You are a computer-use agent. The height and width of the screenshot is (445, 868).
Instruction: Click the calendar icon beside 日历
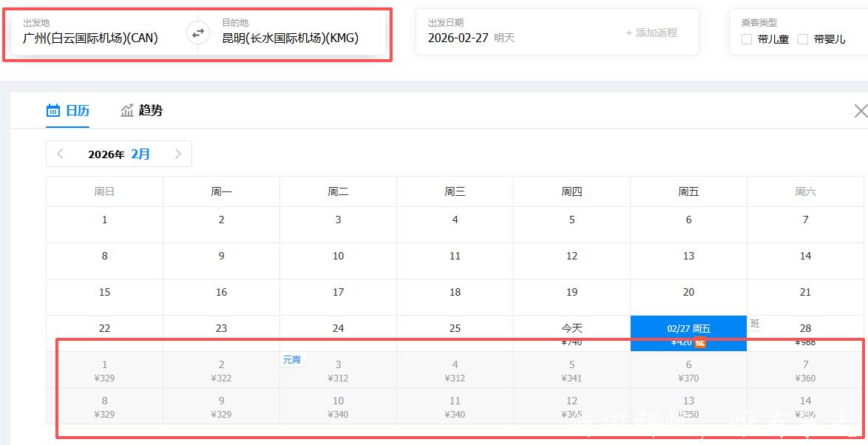pyautogui.click(x=53, y=111)
